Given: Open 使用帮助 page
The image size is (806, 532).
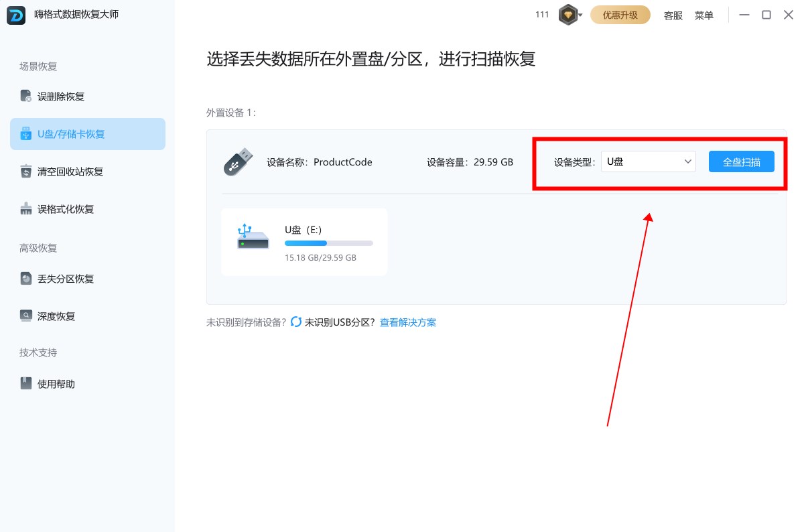Looking at the screenshot, I should point(88,384).
